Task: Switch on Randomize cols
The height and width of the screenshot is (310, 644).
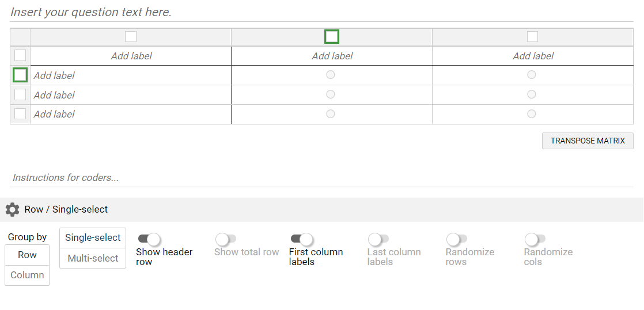Action: (535, 239)
